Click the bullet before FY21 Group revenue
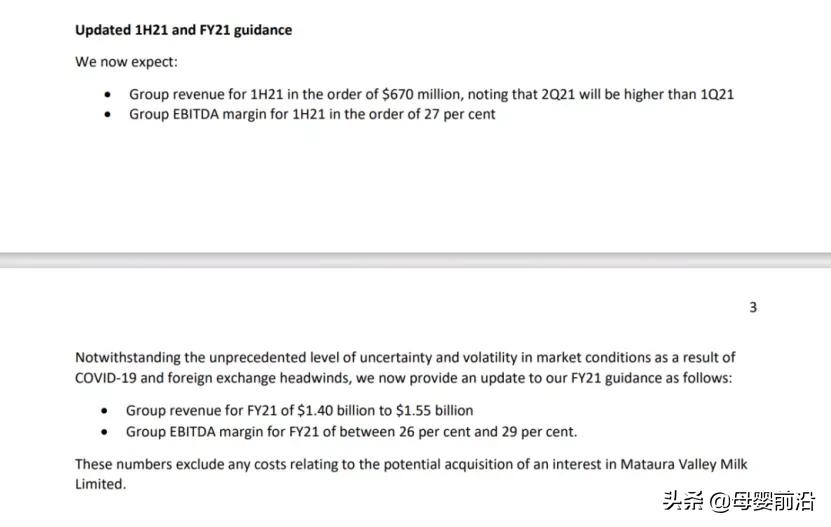The height and width of the screenshot is (527, 831). click(x=105, y=411)
